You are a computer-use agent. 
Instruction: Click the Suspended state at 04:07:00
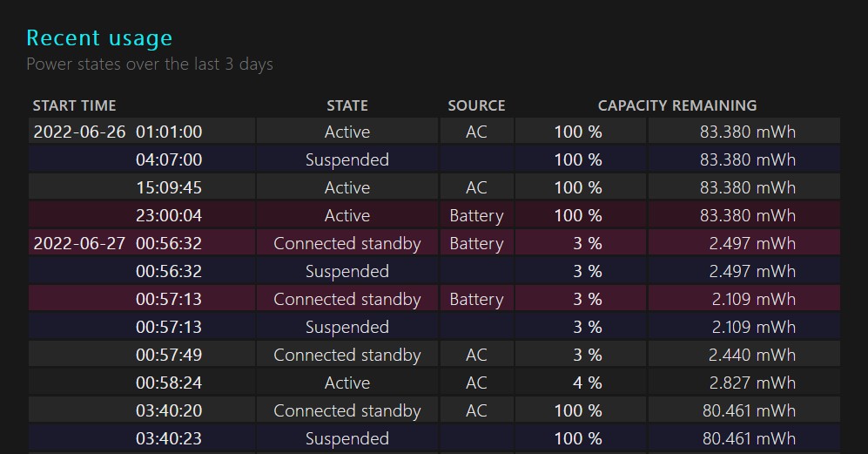pyautogui.click(x=347, y=159)
